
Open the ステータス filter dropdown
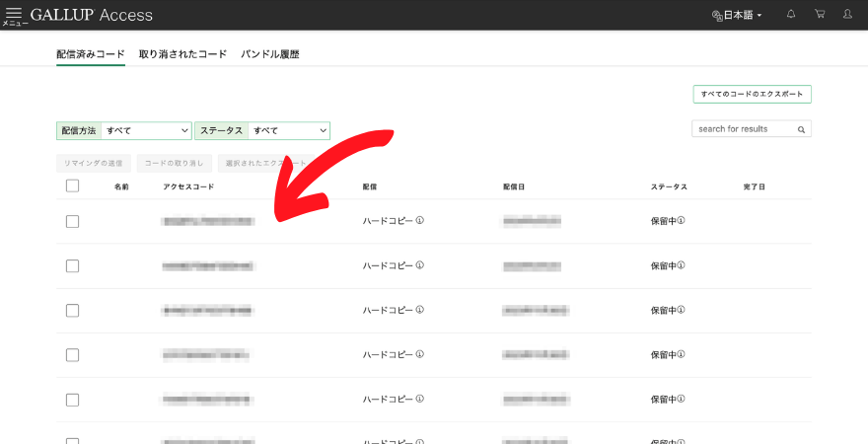(262, 130)
